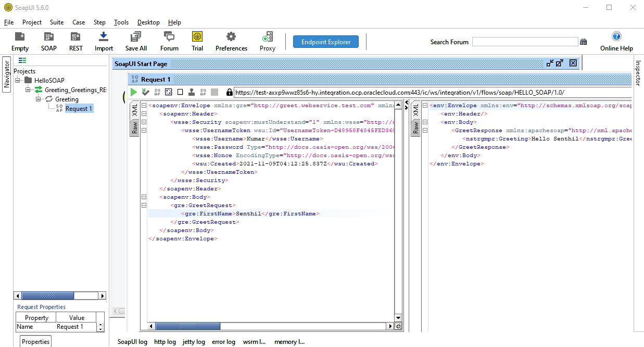Click the binoculars search icon next to Search Forum
644x347 pixels.
584,42
